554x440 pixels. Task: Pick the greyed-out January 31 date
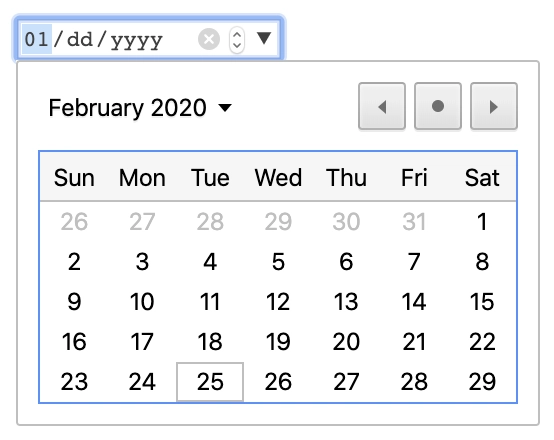(414, 222)
